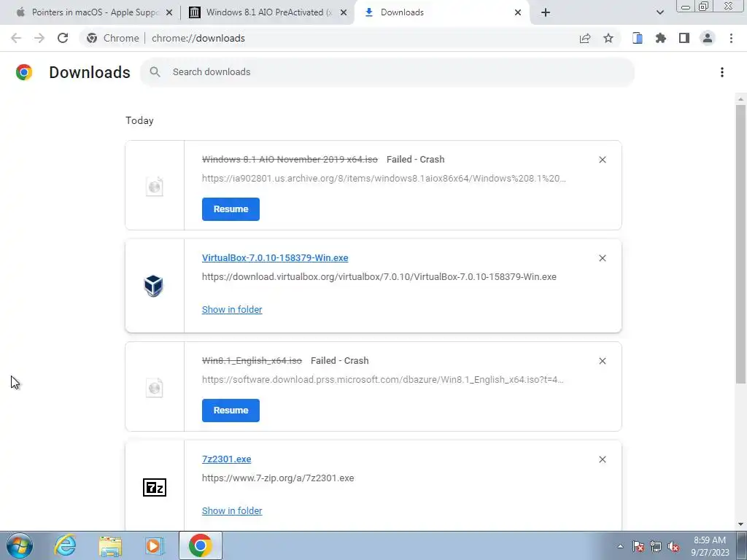
Task: Click the browser back arrow
Action: coord(16,38)
